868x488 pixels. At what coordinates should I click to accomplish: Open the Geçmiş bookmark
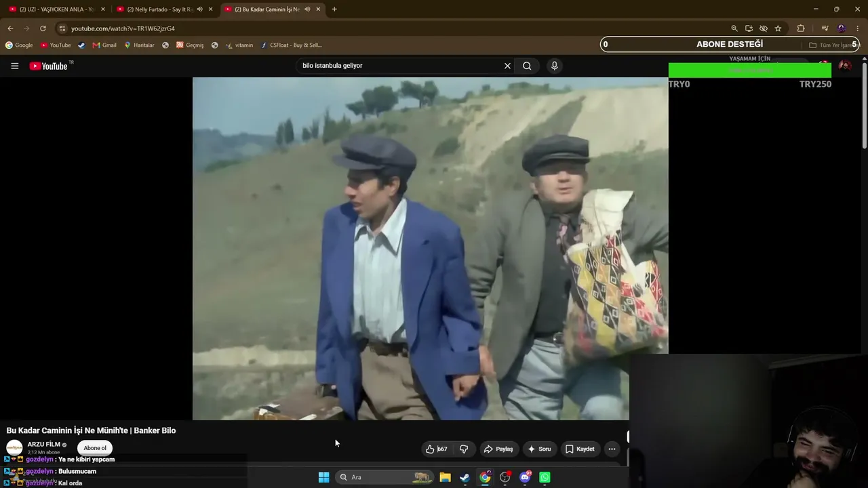[190, 45]
